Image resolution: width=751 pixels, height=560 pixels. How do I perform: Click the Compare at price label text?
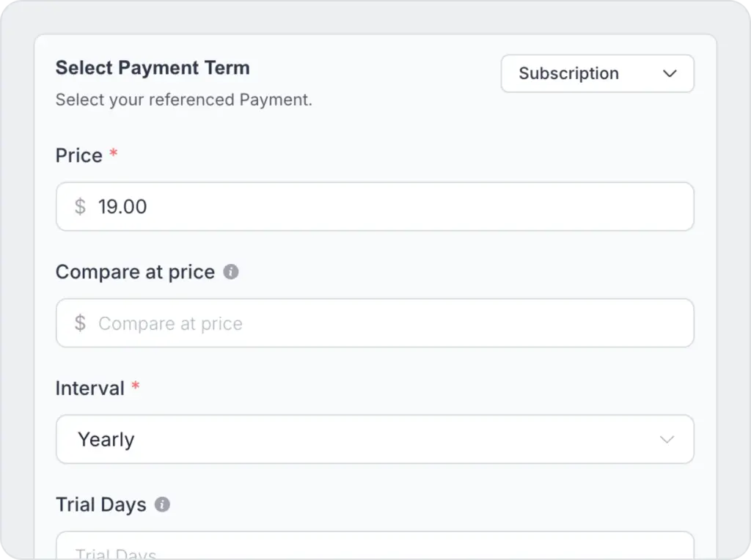[x=135, y=272]
